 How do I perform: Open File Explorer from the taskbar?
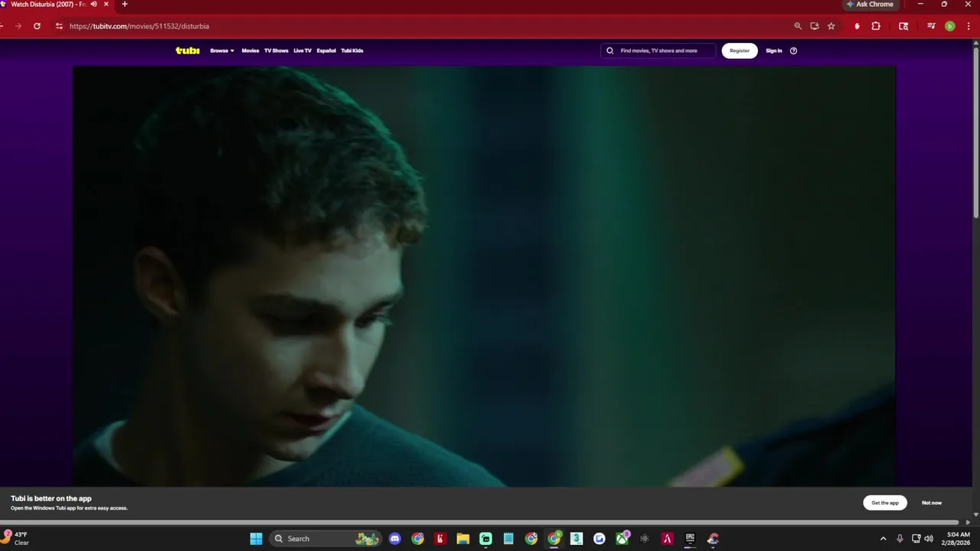tap(462, 539)
